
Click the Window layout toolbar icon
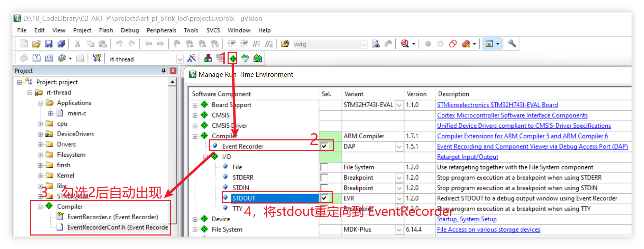point(489,44)
